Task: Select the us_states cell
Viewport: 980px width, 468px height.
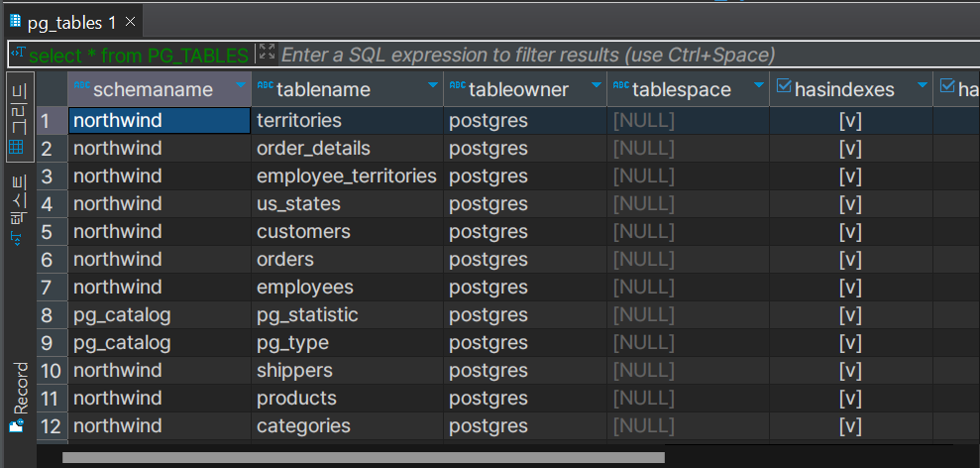Action: coord(348,204)
